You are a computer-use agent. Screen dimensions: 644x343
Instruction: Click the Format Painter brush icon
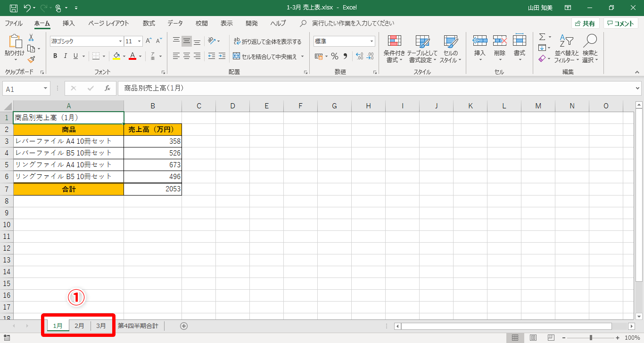click(x=31, y=59)
